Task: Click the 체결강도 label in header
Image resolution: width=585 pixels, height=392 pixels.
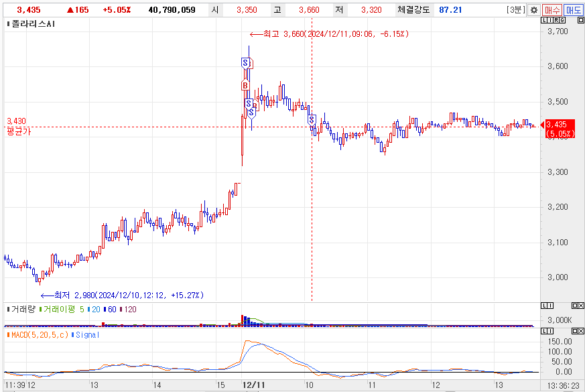Action: (x=413, y=10)
